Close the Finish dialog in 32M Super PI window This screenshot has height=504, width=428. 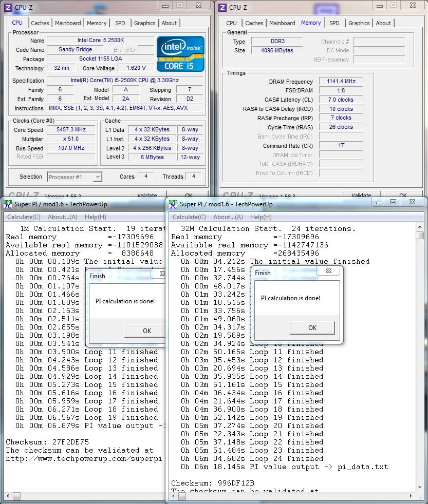click(328, 270)
